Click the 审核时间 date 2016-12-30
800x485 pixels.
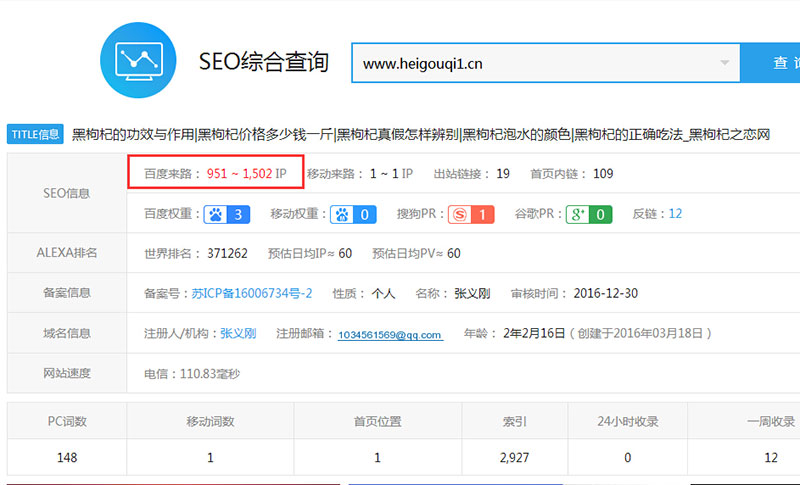click(606, 293)
